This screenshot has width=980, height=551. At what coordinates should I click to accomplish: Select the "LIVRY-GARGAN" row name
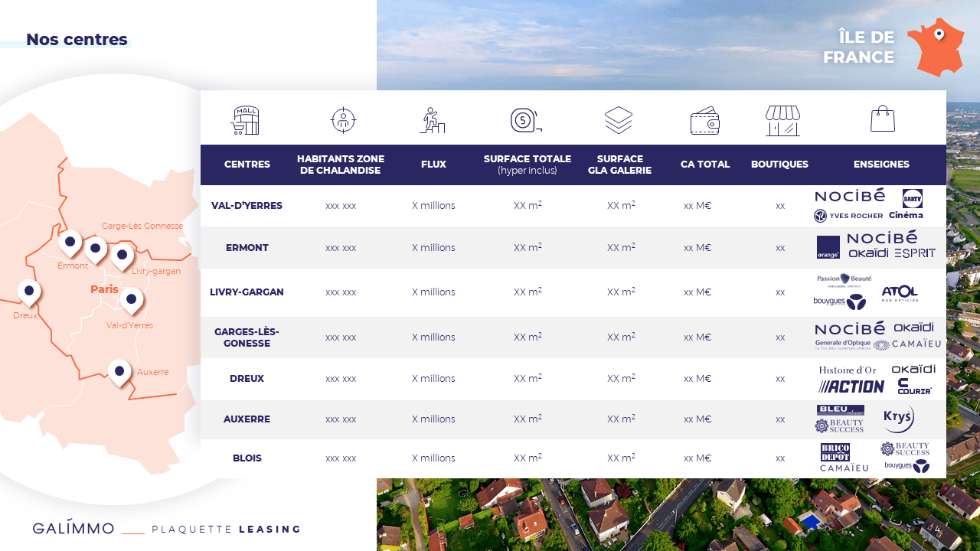pos(247,292)
